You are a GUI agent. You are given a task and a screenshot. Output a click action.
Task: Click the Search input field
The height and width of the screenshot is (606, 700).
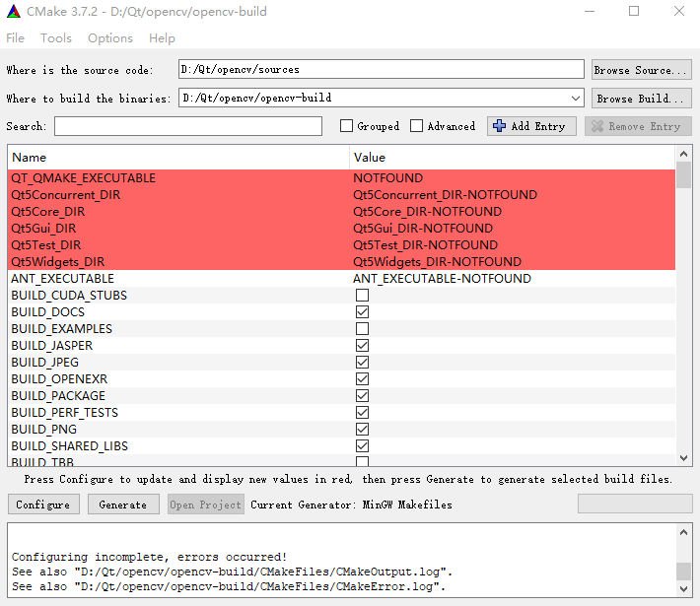188,126
